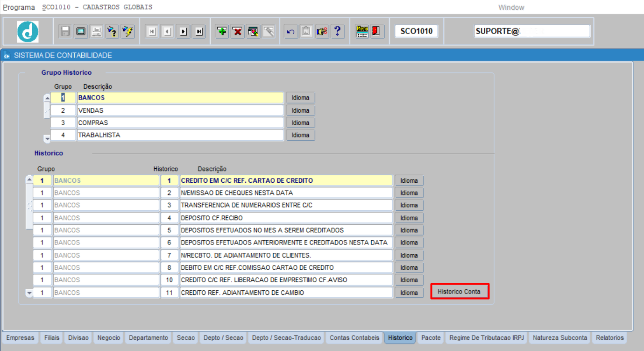This screenshot has height=351, width=644.
Task: Click Idioma for DEPOSITO CF.RECIBO row
Action: pos(409,218)
